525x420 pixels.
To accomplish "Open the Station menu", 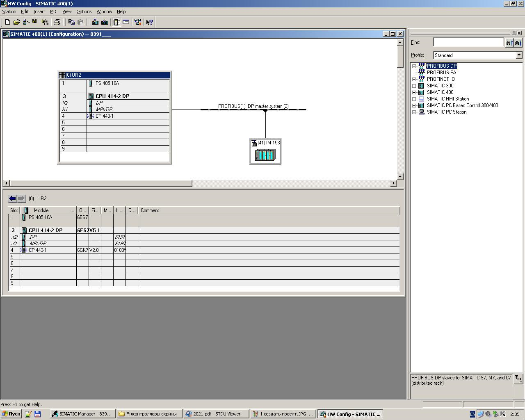I will (9, 11).
